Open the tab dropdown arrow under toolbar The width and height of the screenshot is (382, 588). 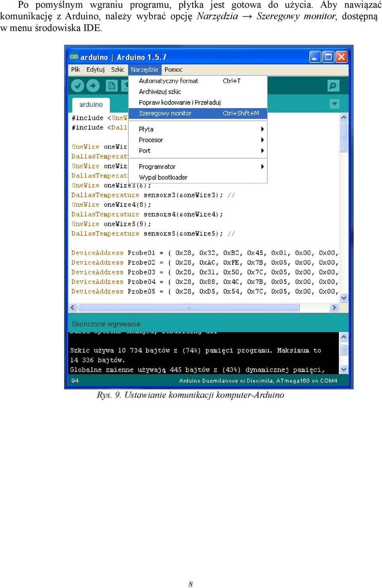(335, 104)
